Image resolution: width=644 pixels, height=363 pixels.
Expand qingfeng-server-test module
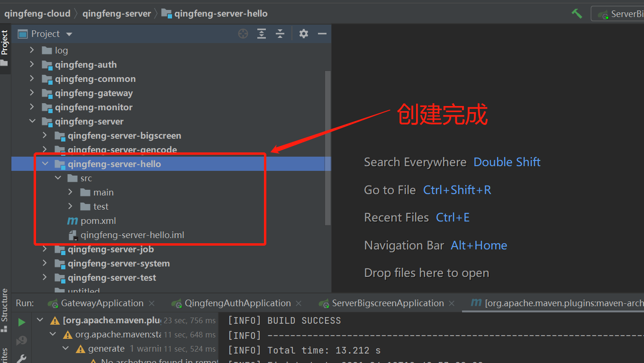[45, 277]
